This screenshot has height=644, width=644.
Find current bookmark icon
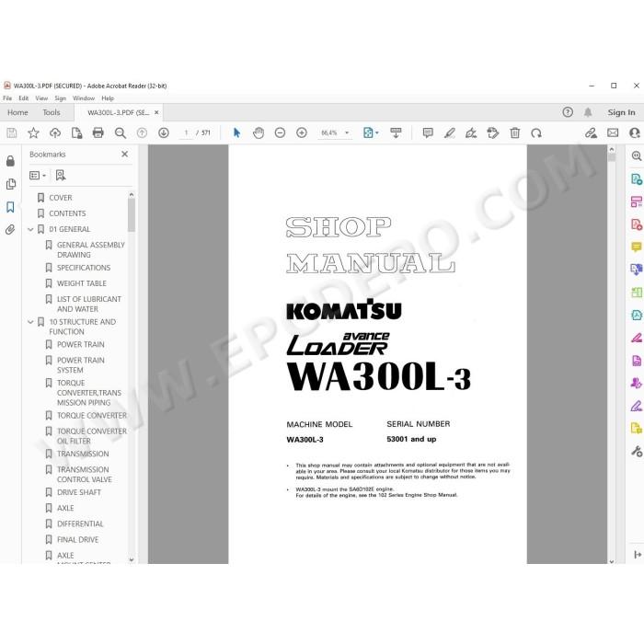[61, 176]
